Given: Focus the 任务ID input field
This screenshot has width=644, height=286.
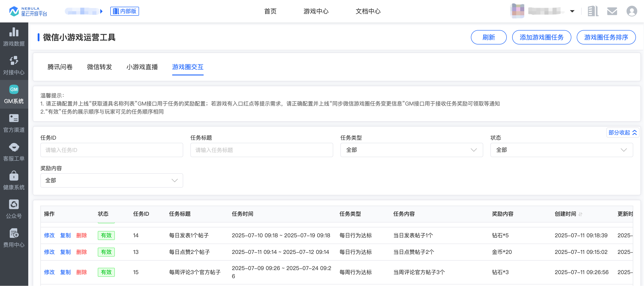Looking at the screenshot, I should click(112, 150).
